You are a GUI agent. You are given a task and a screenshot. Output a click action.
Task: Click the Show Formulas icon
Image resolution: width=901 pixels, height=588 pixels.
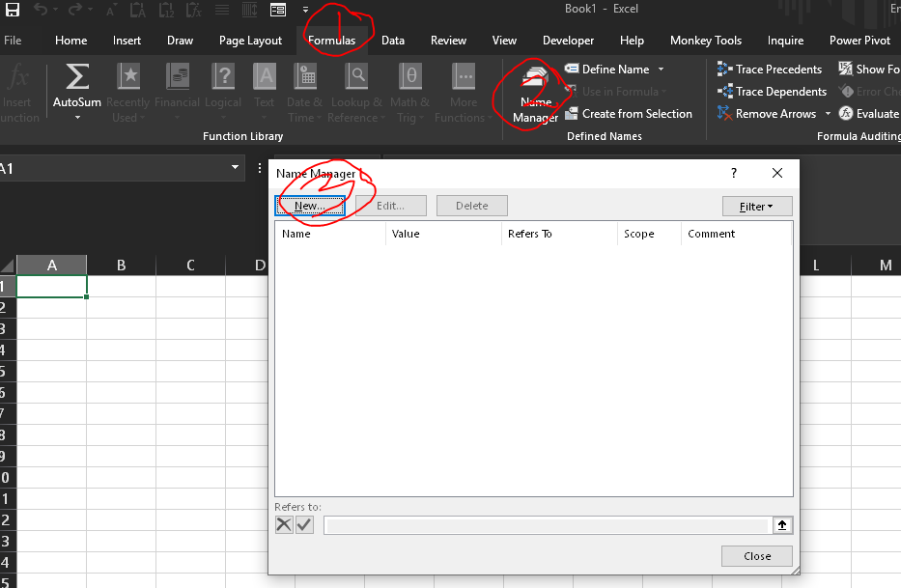(845, 69)
